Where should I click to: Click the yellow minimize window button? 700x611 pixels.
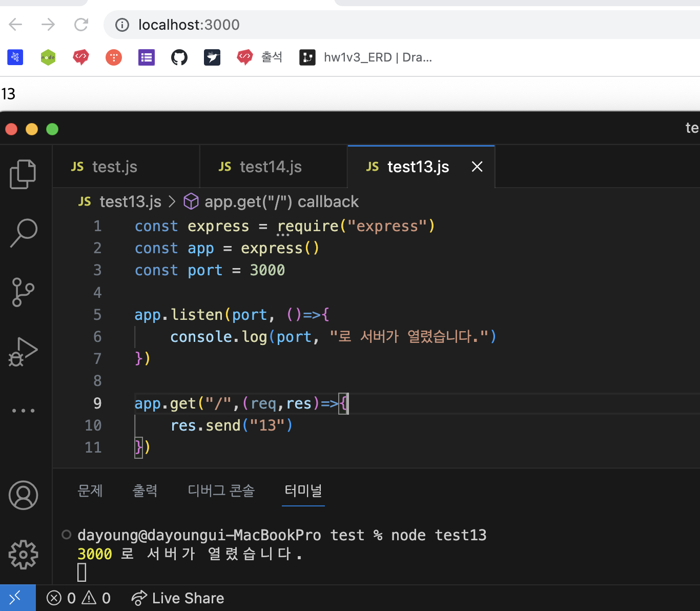(32, 129)
